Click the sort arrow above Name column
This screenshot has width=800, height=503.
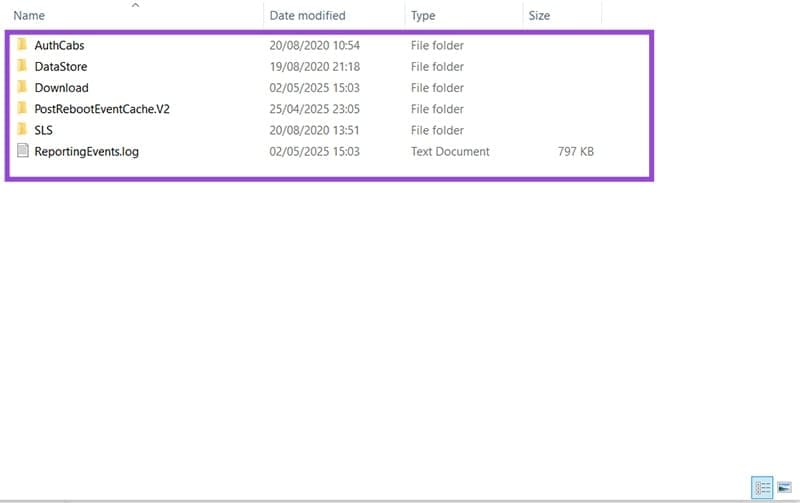pos(135,5)
